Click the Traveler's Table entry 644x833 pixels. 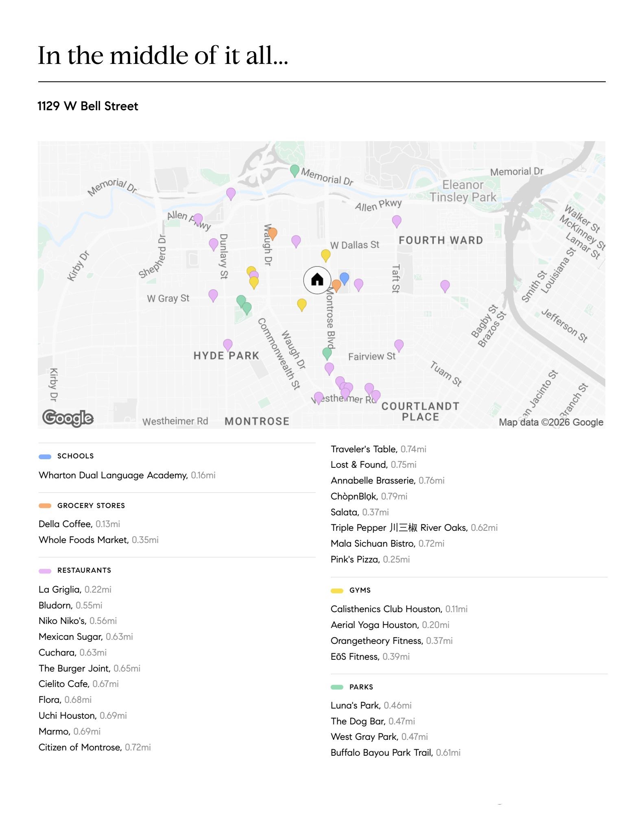tap(379, 449)
